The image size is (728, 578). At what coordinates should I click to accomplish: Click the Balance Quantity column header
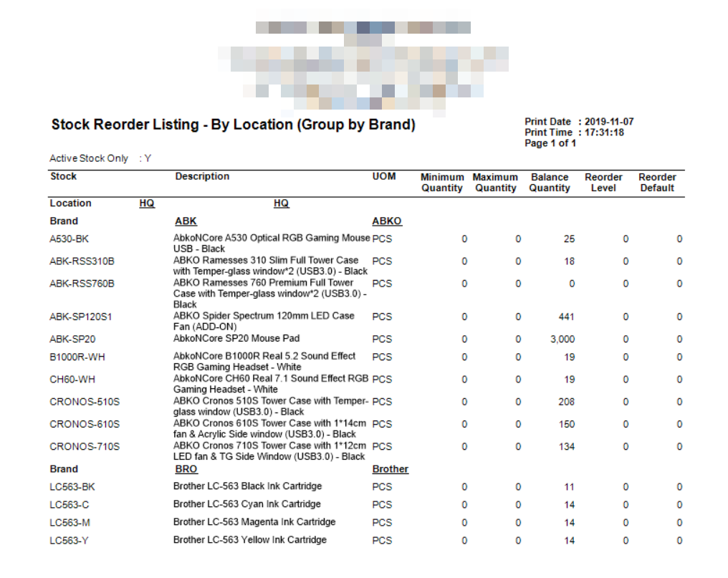point(550,183)
